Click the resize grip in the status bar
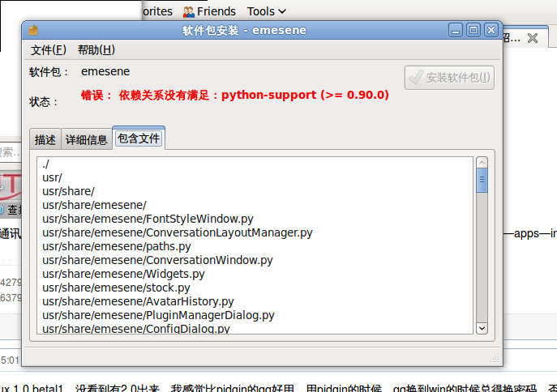This screenshot has width=557, height=392. click(x=495, y=359)
